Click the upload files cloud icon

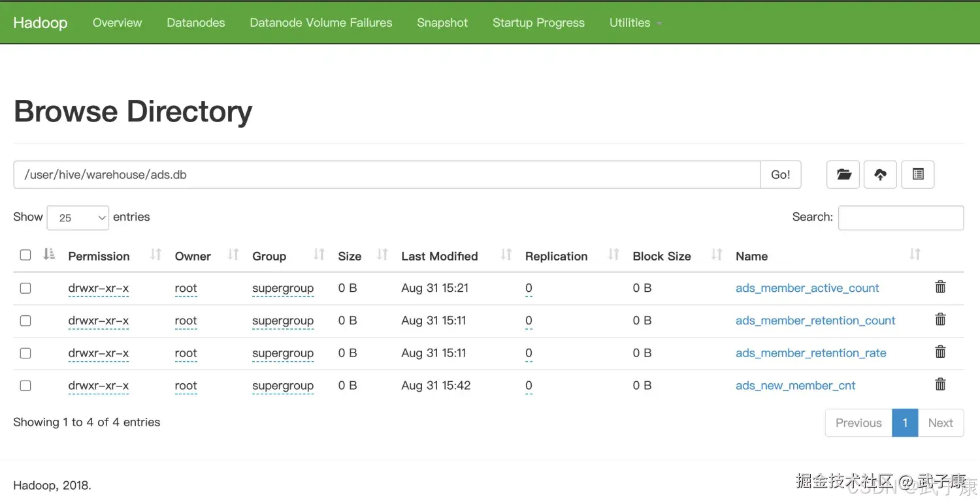(880, 174)
